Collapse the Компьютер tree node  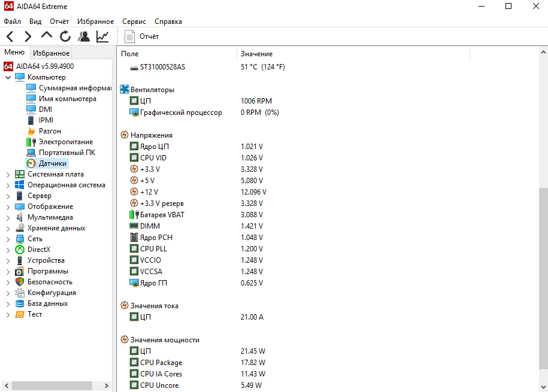click(x=8, y=77)
